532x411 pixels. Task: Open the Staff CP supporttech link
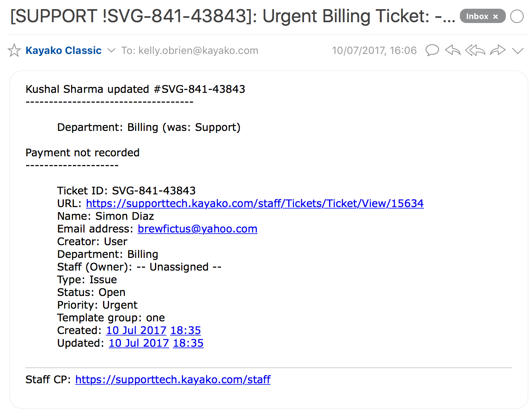173,380
